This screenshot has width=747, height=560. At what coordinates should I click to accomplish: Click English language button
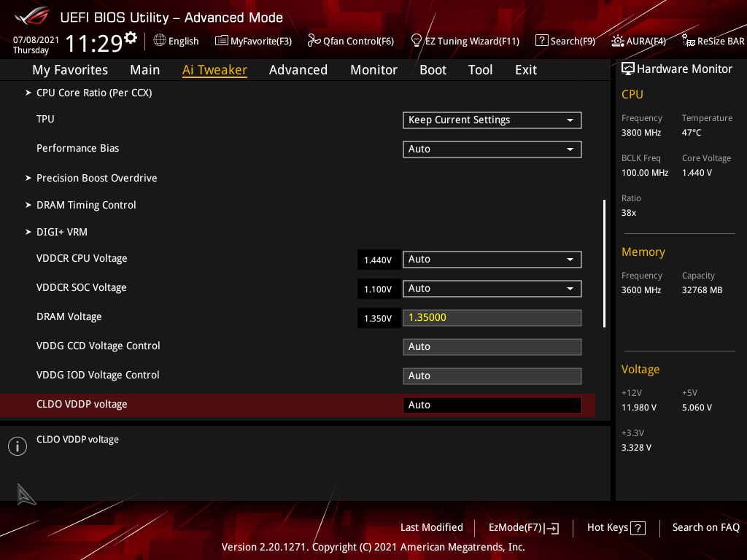(x=177, y=41)
